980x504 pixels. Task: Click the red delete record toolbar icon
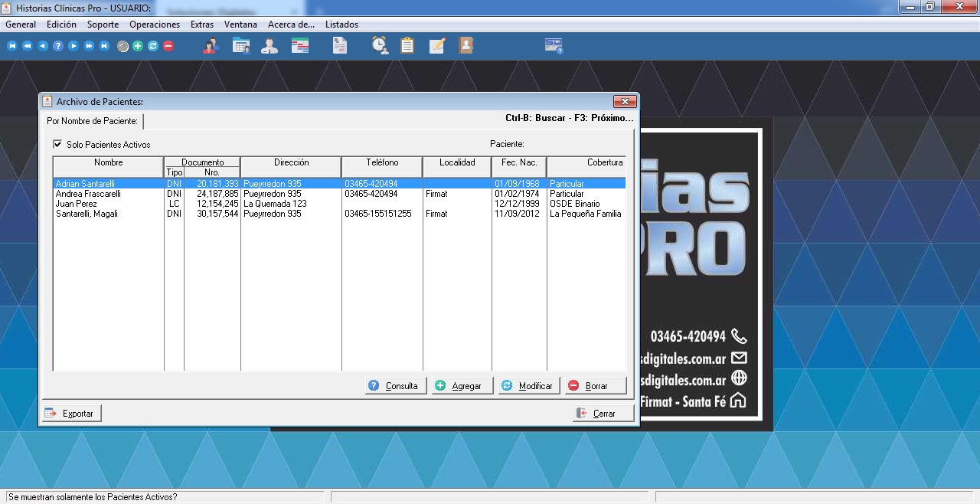click(168, 46)
